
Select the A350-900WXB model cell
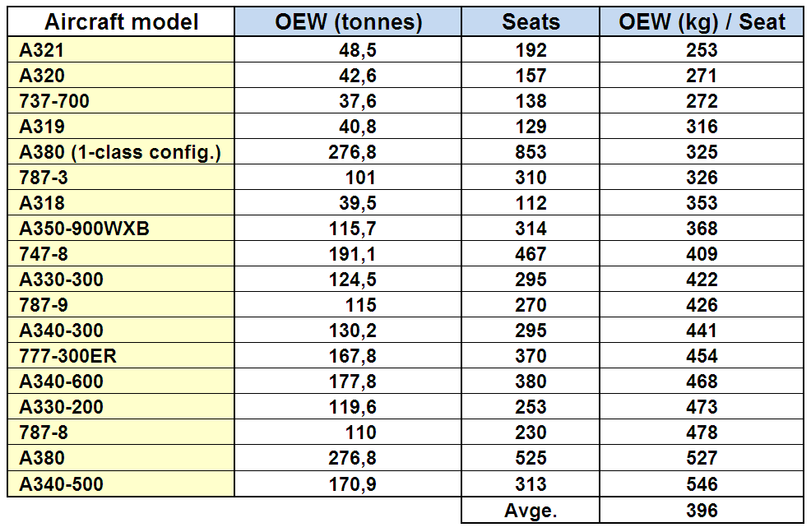pos(121,229)
